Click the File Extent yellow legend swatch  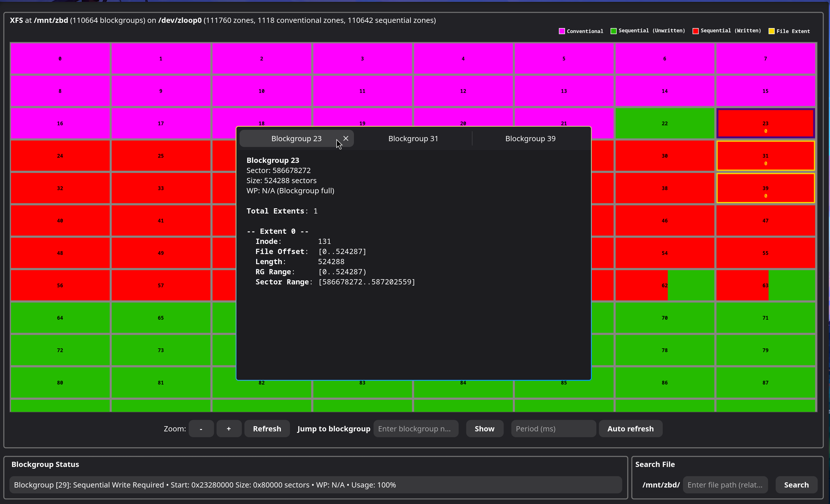[771, 31]
